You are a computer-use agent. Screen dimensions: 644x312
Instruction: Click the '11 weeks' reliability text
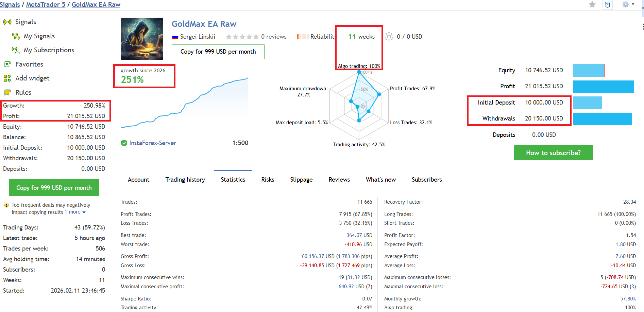[x=361, y=37]
